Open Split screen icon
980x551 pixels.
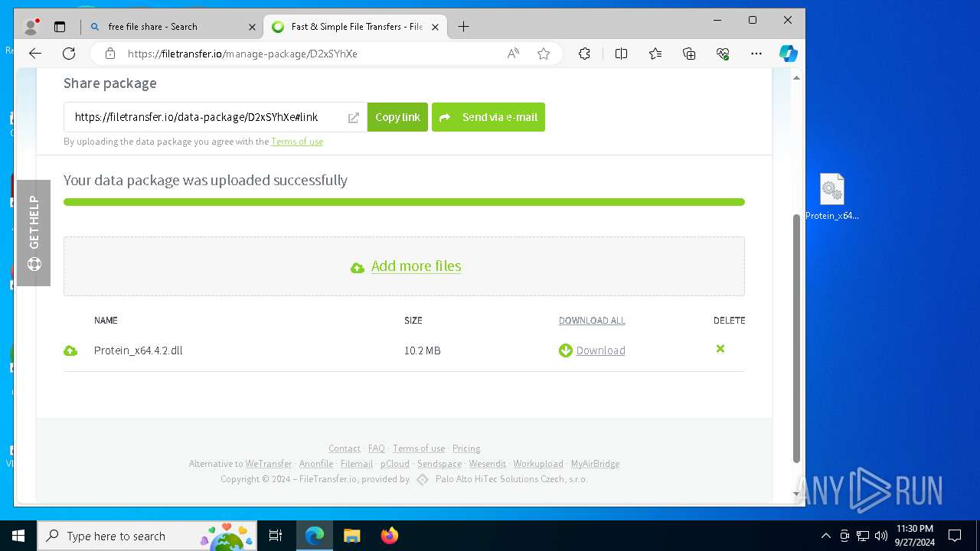pyautogui.click(x=621, y=54)
